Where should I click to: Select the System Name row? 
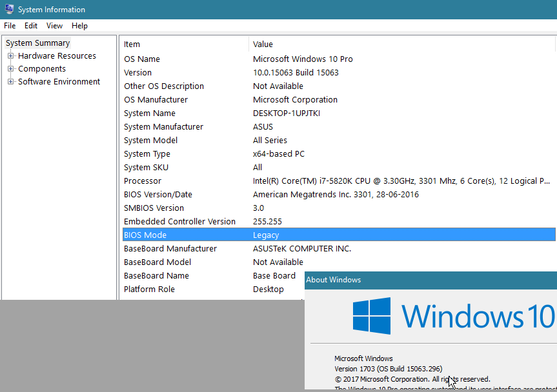point(339,113)
